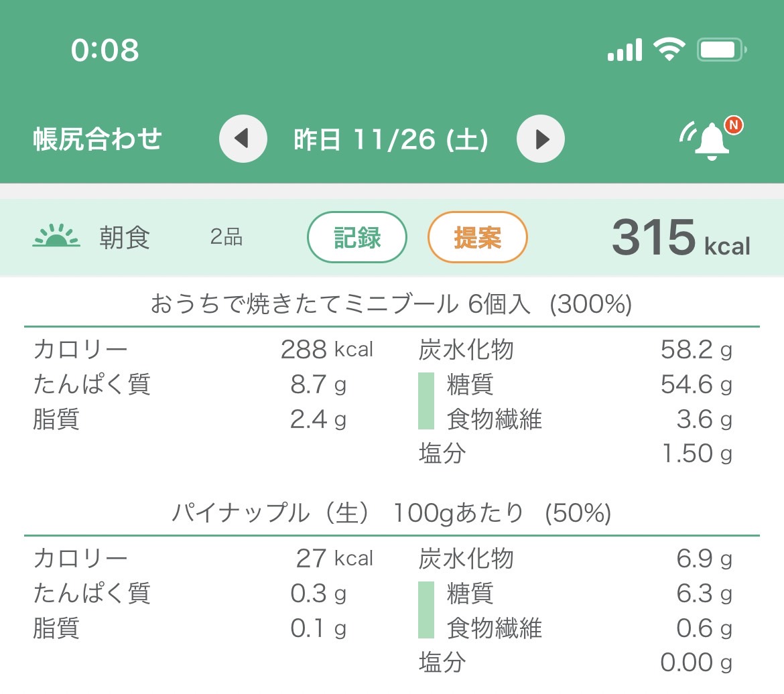Go to previous day with left arrow
Viewport: 784px width, 694px height.
[x=243, y=139]
